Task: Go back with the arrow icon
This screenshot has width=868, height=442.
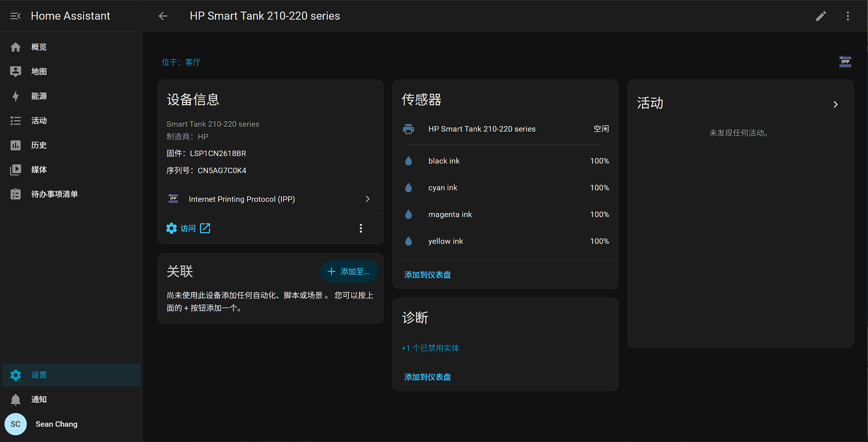Action: (x=163, y=16)
